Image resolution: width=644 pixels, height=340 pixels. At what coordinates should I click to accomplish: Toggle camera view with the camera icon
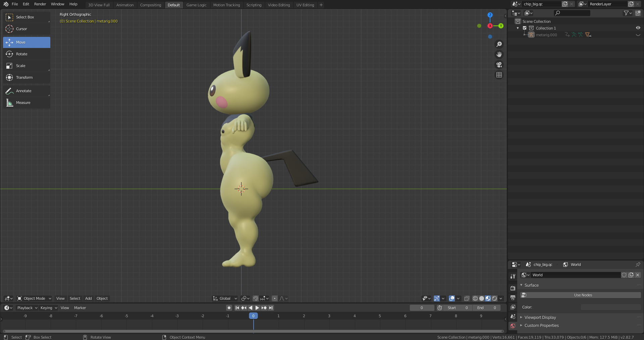tap(499, 65)
